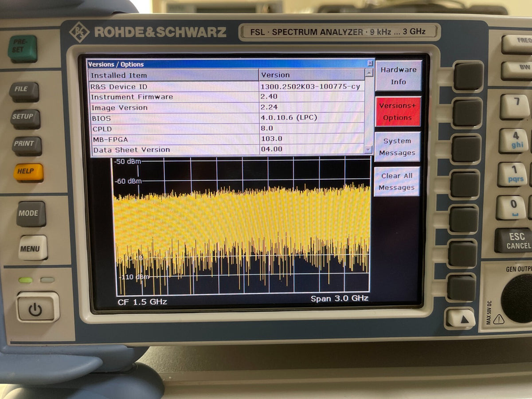The image size is (532, 399).
Task: Select the Image Version row
Action: [x=227, y=108]
